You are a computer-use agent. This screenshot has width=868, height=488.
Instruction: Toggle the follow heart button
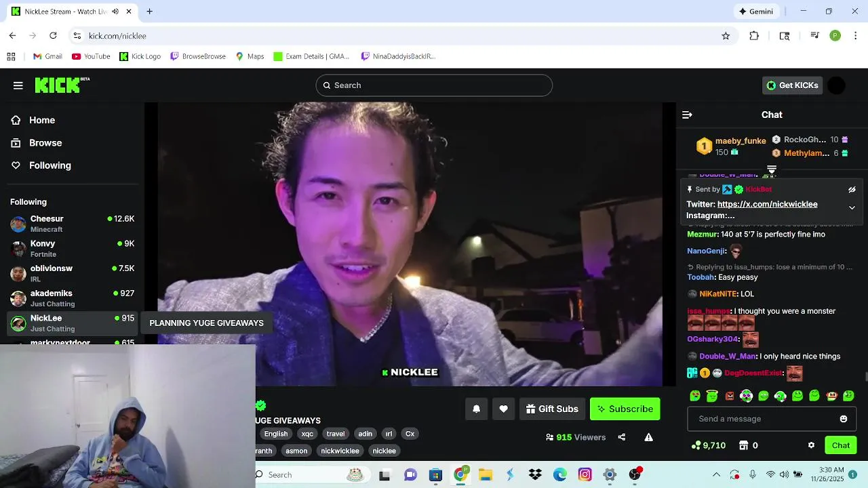pyautogui.click(x=503, y=409)
